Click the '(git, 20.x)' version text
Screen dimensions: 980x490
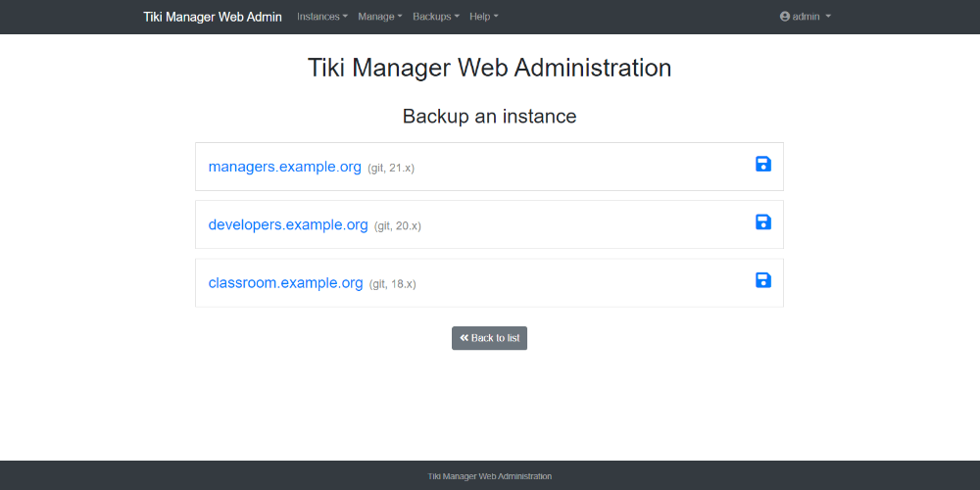(x=398, y=226)
